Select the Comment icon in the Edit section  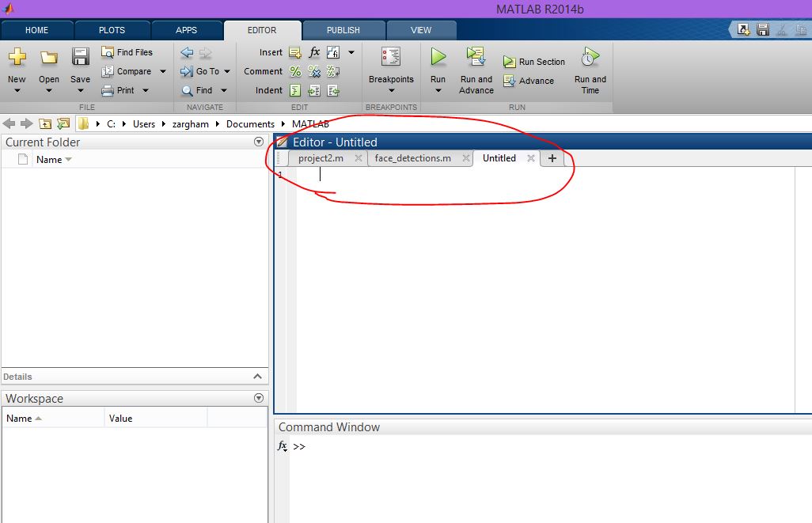click(x=294, y=71)
